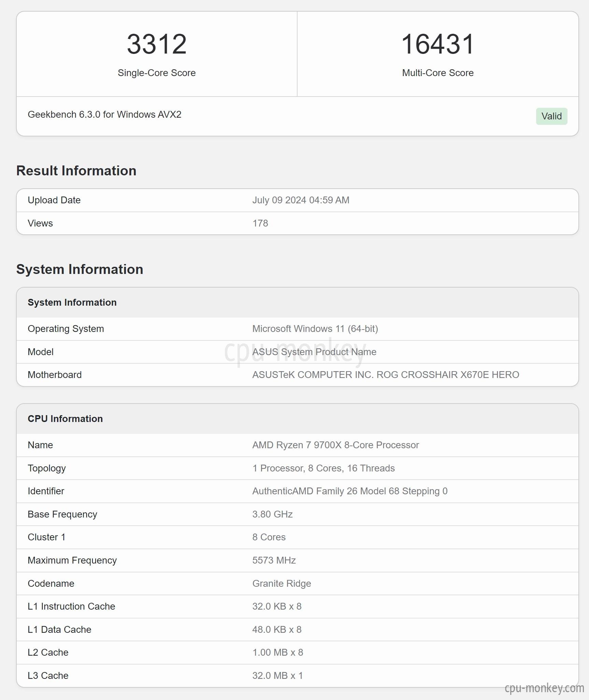Image resolution: width=589 pixels, height=700 pixels.
Task: Click the AMD Ryzen 7 9700X processor name
Action: pos(335,445)
